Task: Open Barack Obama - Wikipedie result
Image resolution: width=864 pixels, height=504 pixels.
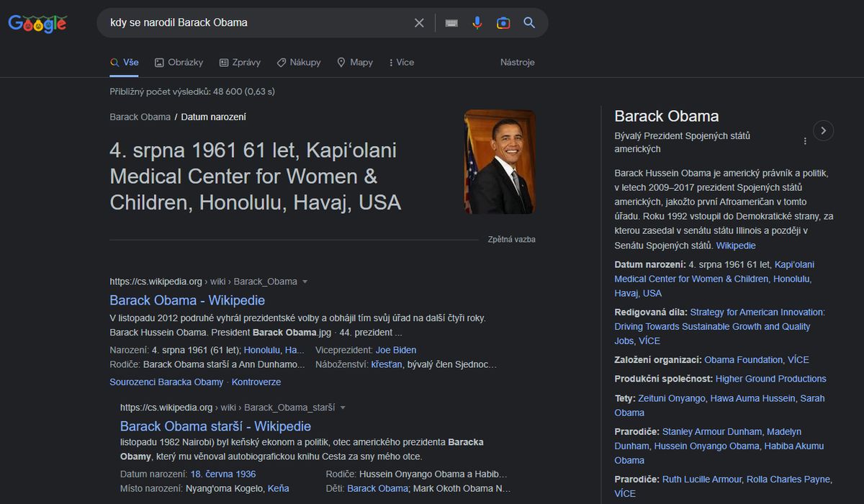Action: tap(187, 300)
